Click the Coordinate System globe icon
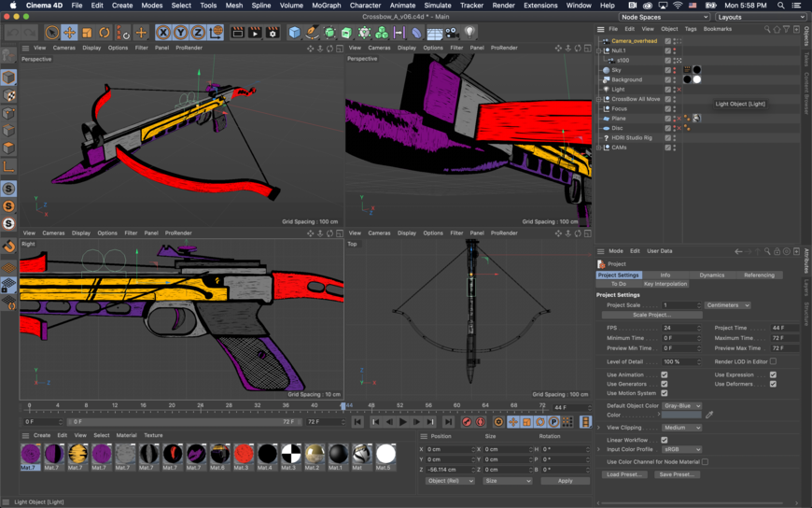 217,33
